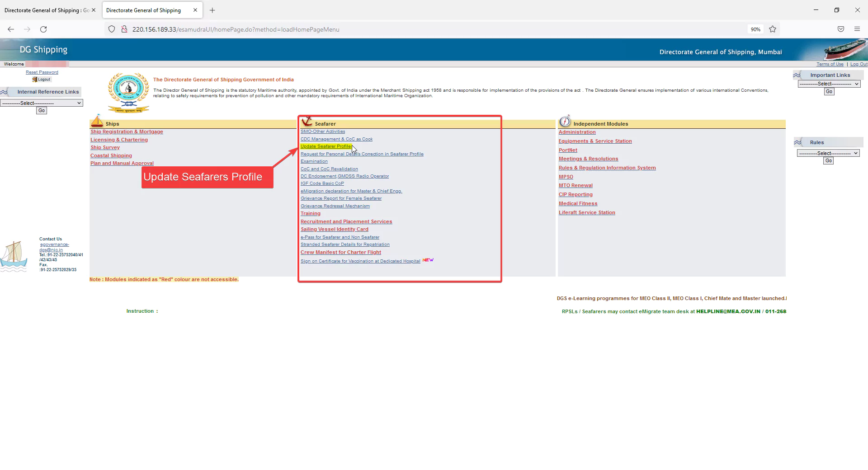Open the Pocket save icon
Screen dimensions: 868x470
[841, 29]
